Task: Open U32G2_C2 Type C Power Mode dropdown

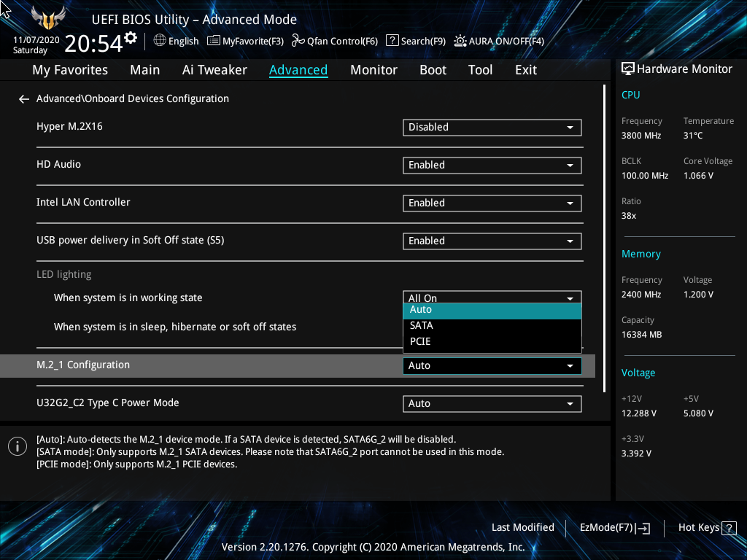Action: click(x=492, y=404)
